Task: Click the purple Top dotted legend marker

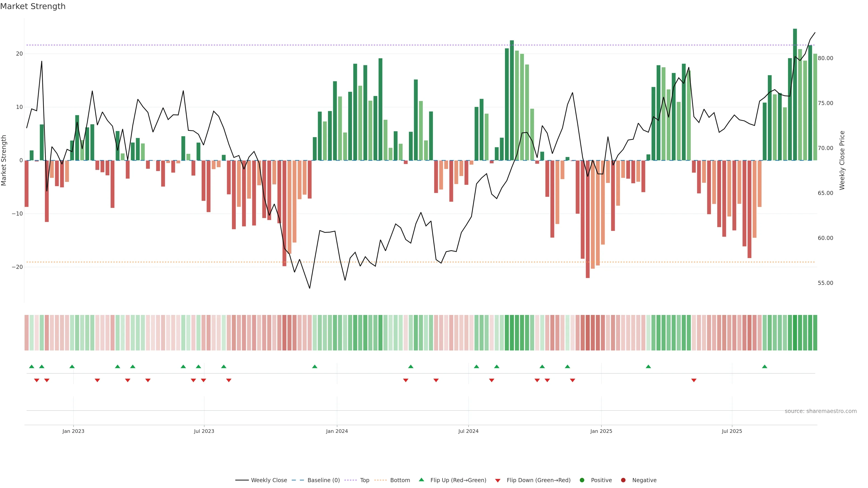Action: [x=350, y=480]
